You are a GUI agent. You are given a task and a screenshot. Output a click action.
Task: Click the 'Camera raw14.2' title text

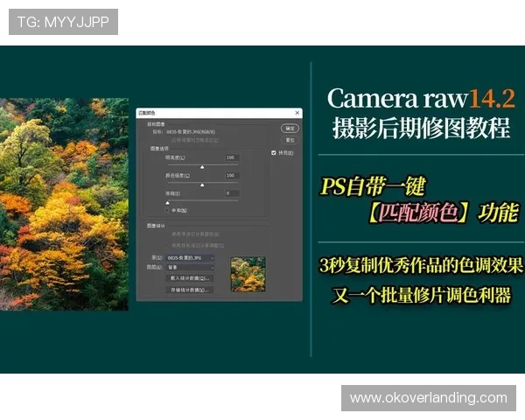[x=421, y=98]
